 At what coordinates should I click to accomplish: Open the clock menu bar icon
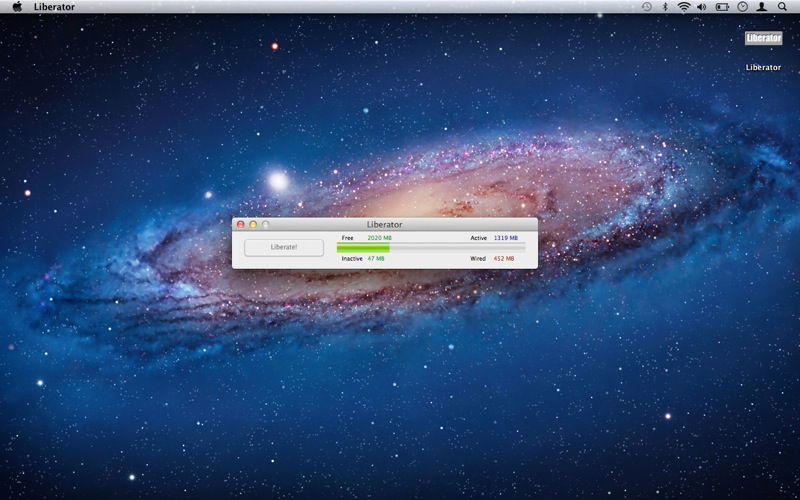tap(742, 7)
